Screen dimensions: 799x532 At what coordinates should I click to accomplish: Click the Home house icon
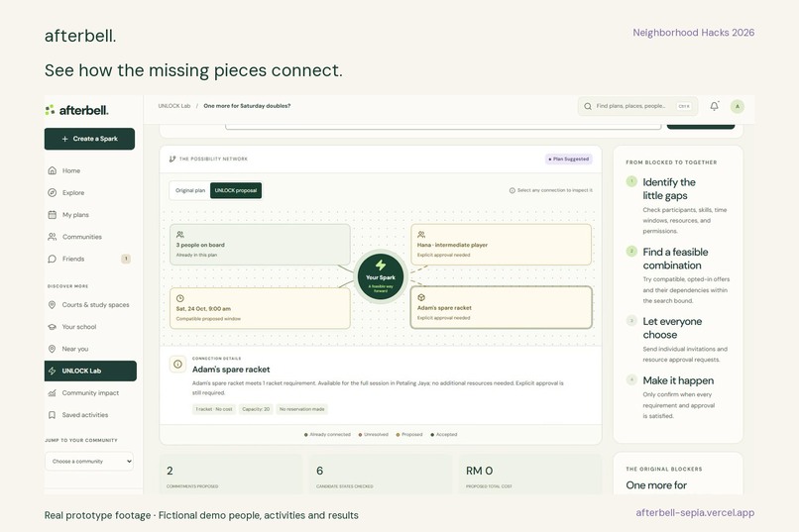52,170
